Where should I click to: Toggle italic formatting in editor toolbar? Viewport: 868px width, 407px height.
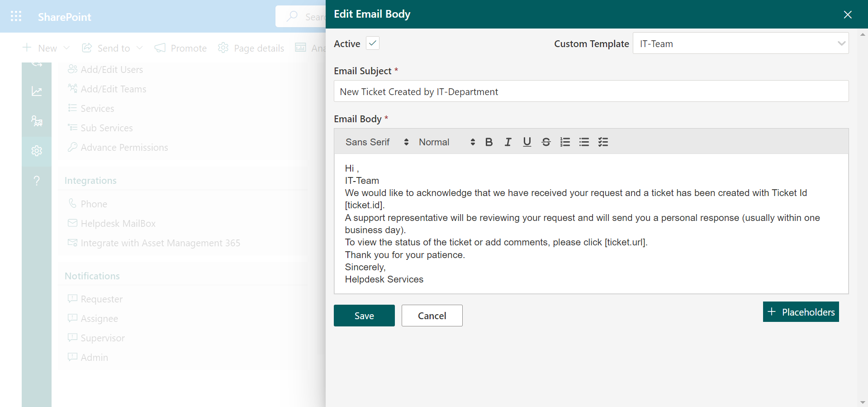coord(508,142)
